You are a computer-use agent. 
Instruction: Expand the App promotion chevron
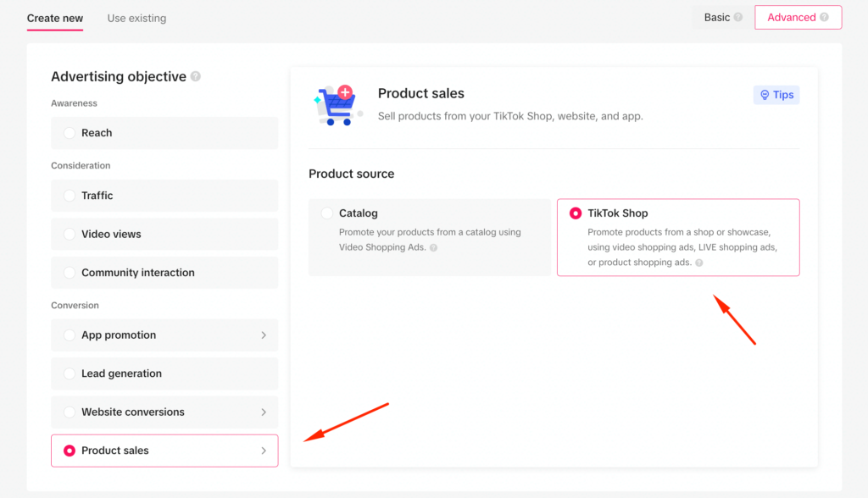(x=264, y=335)
